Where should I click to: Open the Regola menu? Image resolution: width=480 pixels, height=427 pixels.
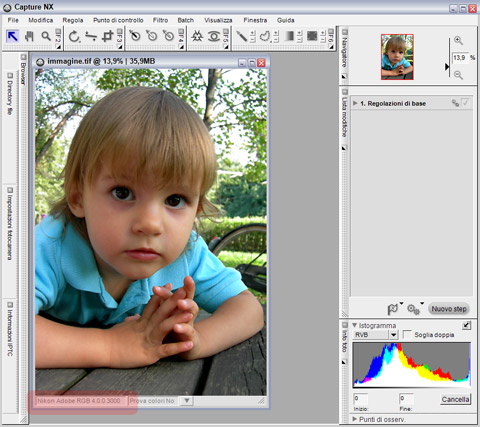click(x=73, y=20)
